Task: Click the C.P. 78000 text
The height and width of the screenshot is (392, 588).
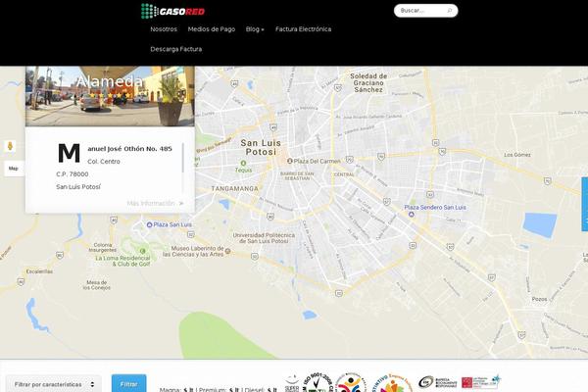Action: click(73, 174)
